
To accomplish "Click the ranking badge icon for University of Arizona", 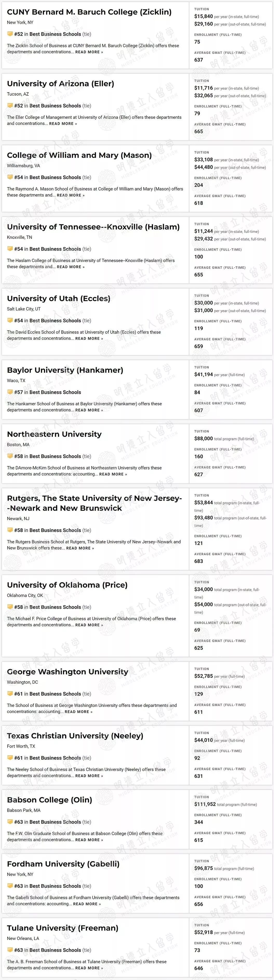I will pos(10,105).
